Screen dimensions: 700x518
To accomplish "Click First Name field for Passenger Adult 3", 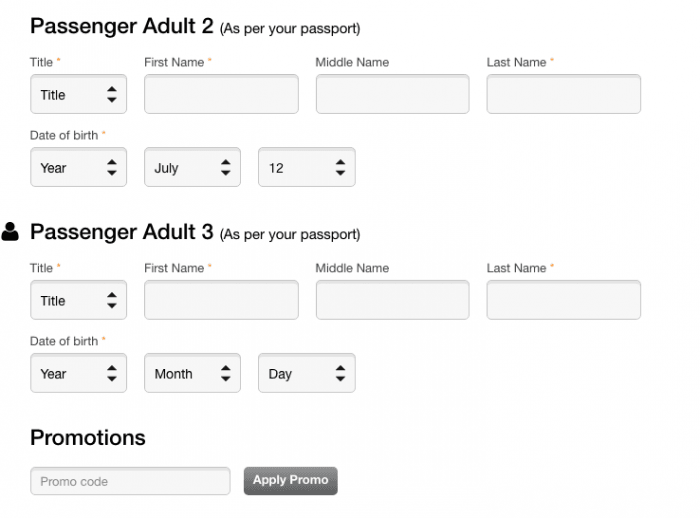I will [x=221, y=300].
